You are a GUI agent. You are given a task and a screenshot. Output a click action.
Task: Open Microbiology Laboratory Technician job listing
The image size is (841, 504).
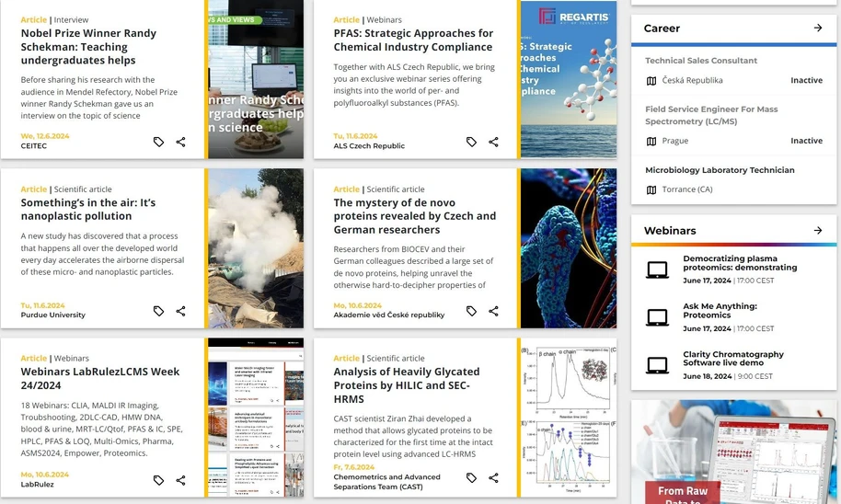(720, 170)
